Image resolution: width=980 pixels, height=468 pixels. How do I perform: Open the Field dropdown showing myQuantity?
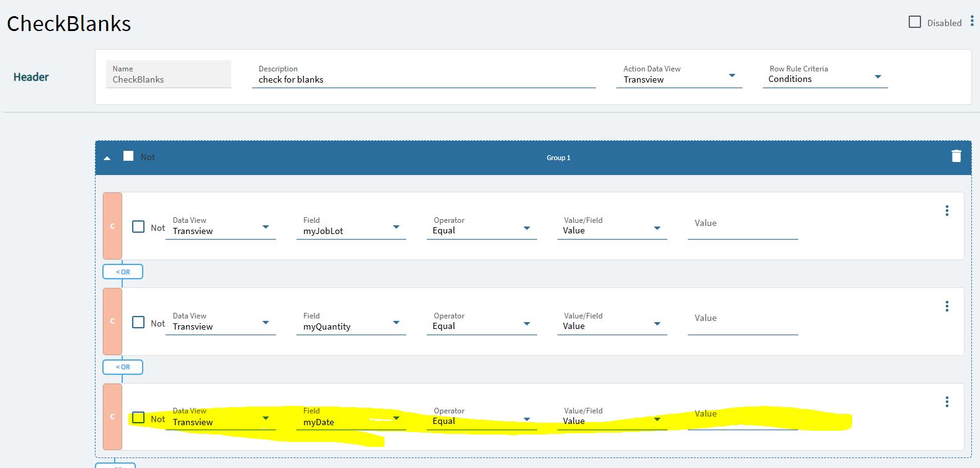pyautogui.click(x=351, y=322)
